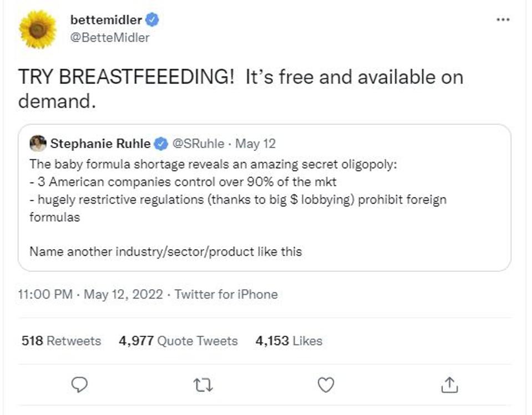Open Stephanie Ruhle's profile name
The image size is (532, 415).
pos(100,144)
